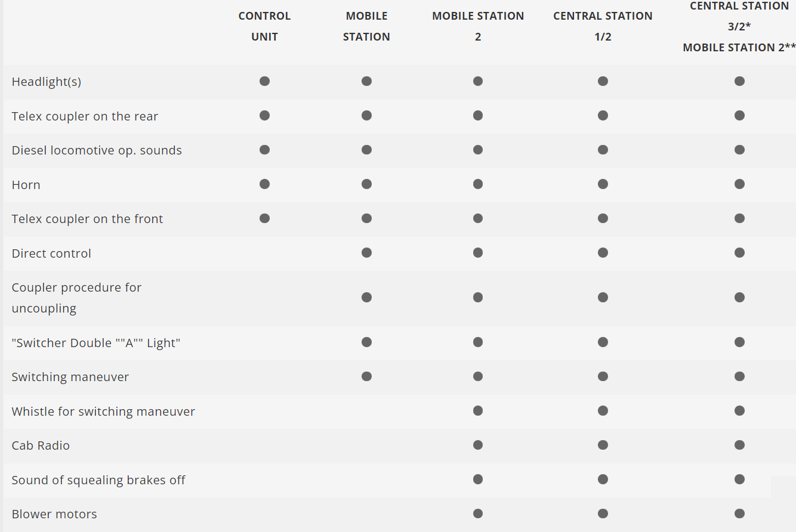796x532 pixels.
Task: Click Direct control dot under Mobile Station
Action: 366,253
